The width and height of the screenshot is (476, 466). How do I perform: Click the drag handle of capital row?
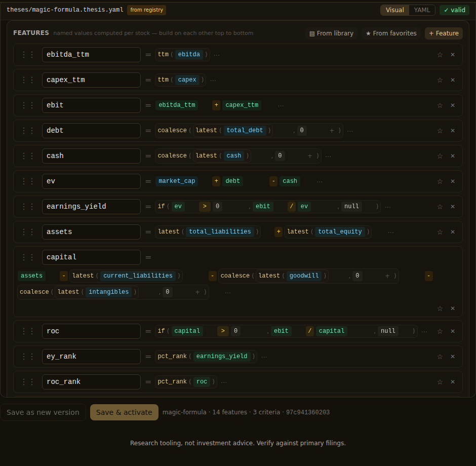point(28,257)
